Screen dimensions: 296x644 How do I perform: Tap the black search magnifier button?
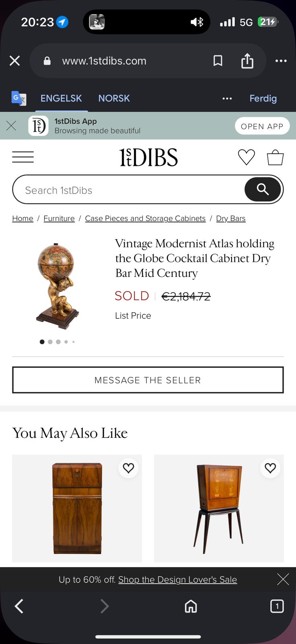tap(263, 189)
